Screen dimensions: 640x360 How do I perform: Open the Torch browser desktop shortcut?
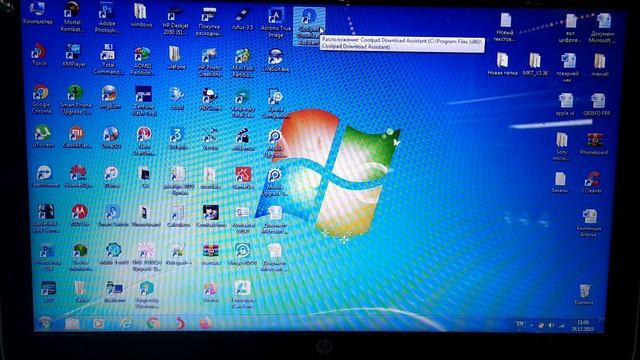(39, 54)
